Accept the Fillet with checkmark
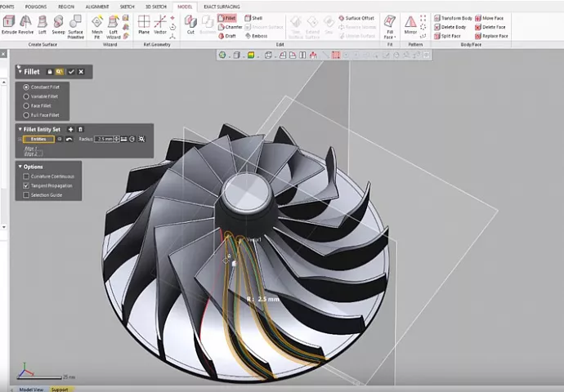The image size is (564, 392). [71, 72]
